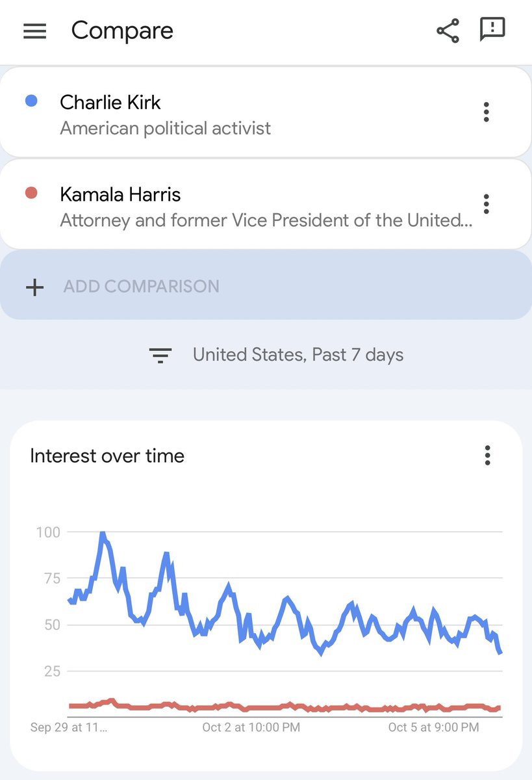Click the Interest over time heading
The image size is (532, 780).
[107, 456]
